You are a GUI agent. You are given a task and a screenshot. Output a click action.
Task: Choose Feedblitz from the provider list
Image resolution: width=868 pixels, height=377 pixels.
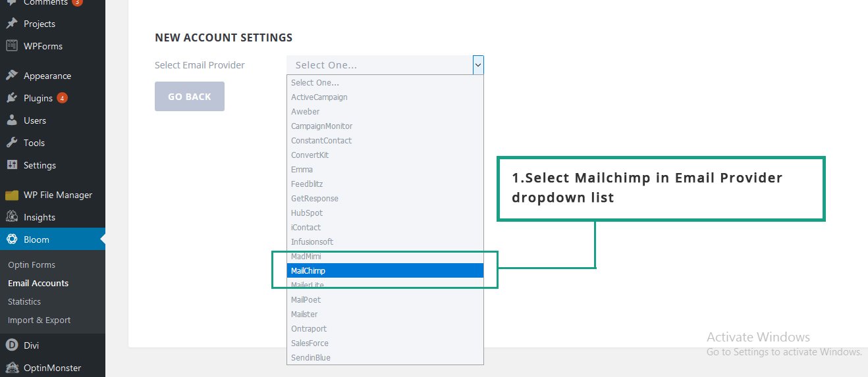click(385, 184)
